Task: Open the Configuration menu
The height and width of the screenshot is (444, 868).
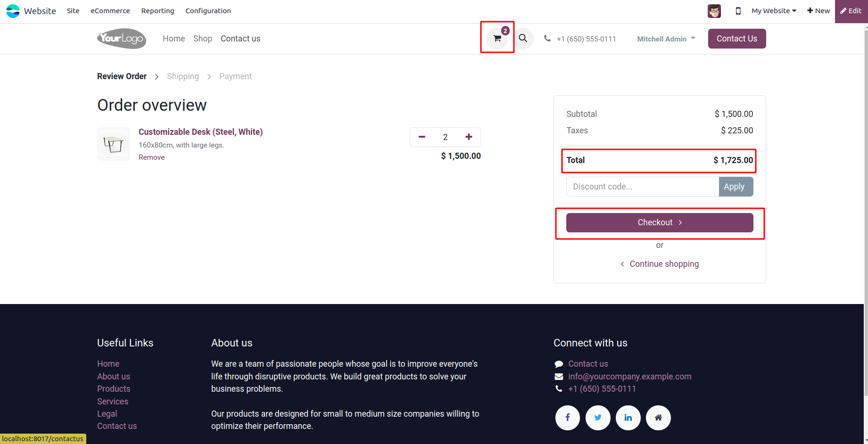Action: (208, 11)
